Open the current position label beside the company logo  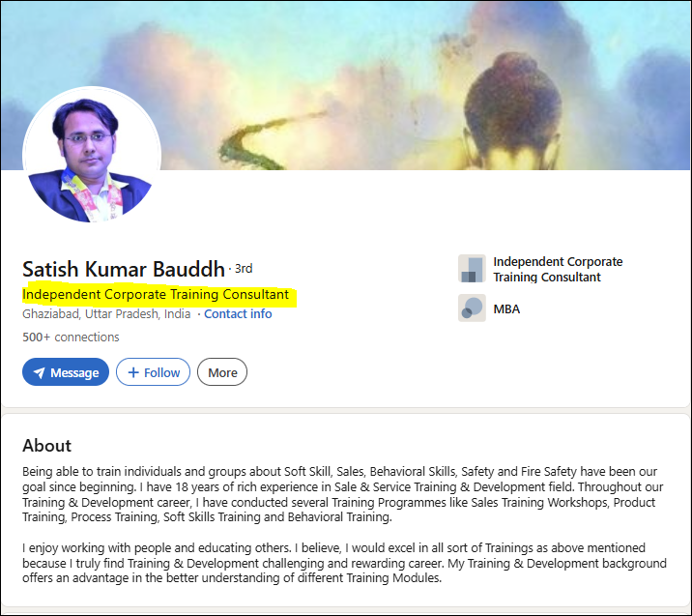pyautogui.click(x=558, y=269)
